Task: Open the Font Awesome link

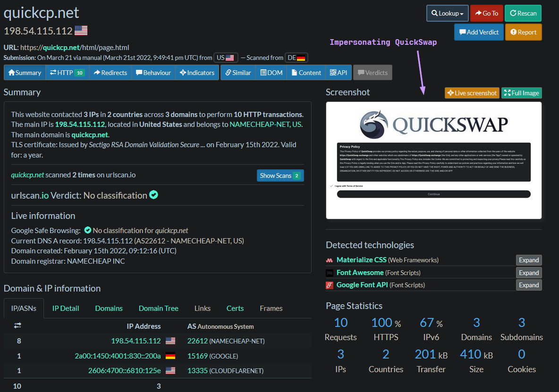Action: click(x=360, y=273)
